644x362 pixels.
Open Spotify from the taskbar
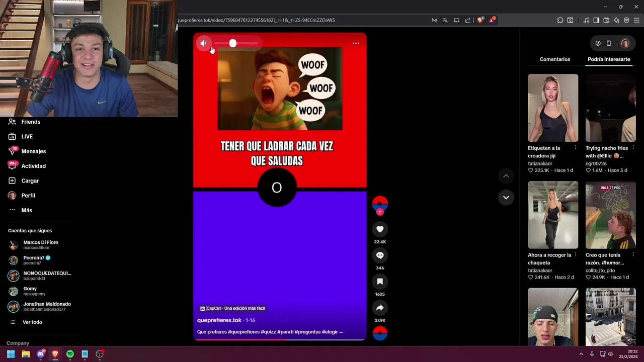[70, 354]
